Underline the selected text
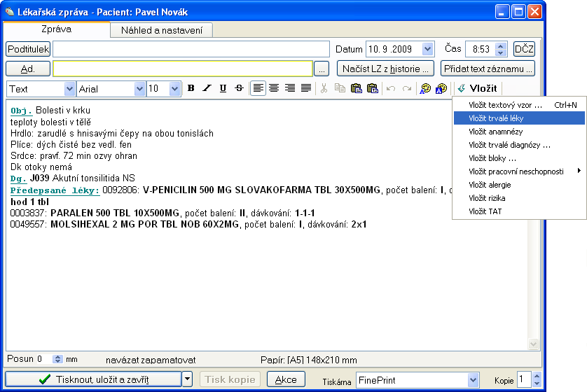The image size is (587, 392). [x=223, y=88]
